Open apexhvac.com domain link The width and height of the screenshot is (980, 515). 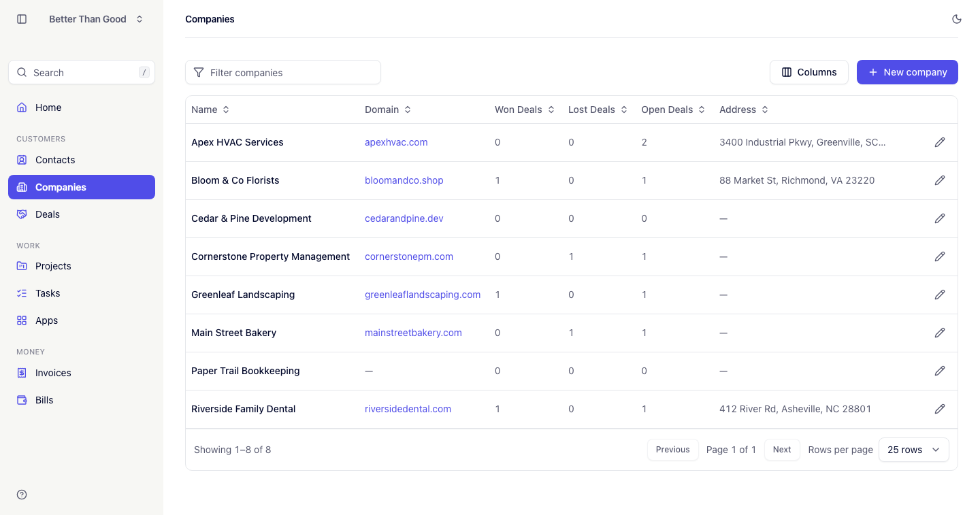pyautogui.click(x=396, y=142)
